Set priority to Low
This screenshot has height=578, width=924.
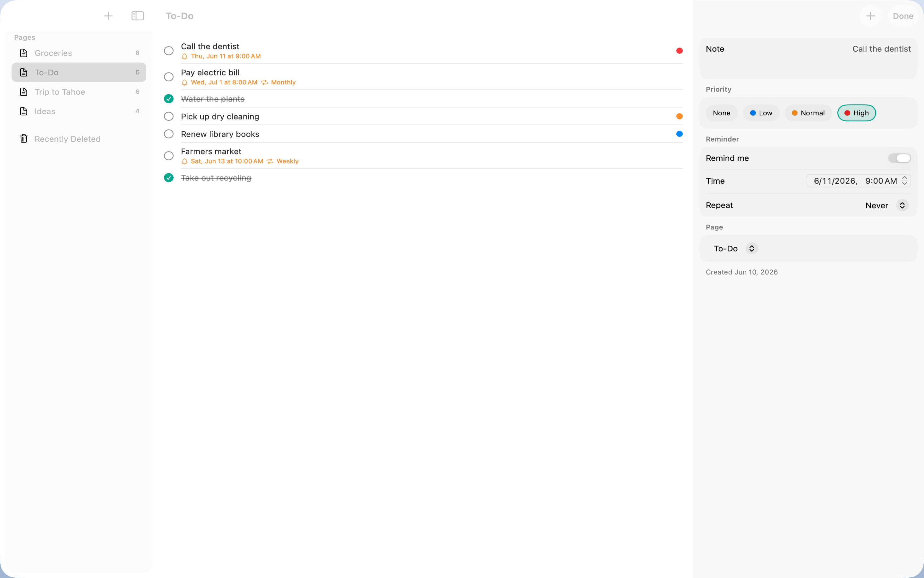pyautogui.click(x=761, y=113)
